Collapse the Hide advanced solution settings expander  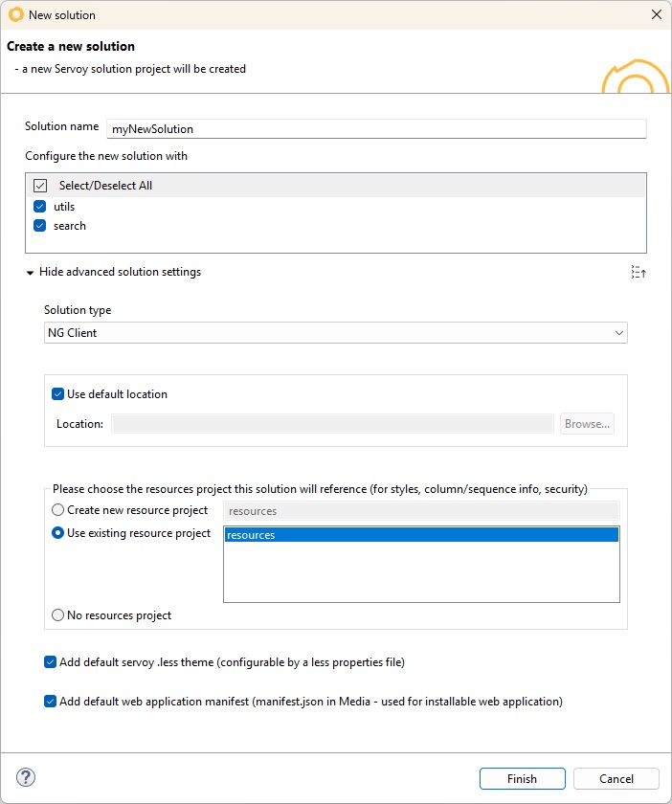(x=114, y=272)
